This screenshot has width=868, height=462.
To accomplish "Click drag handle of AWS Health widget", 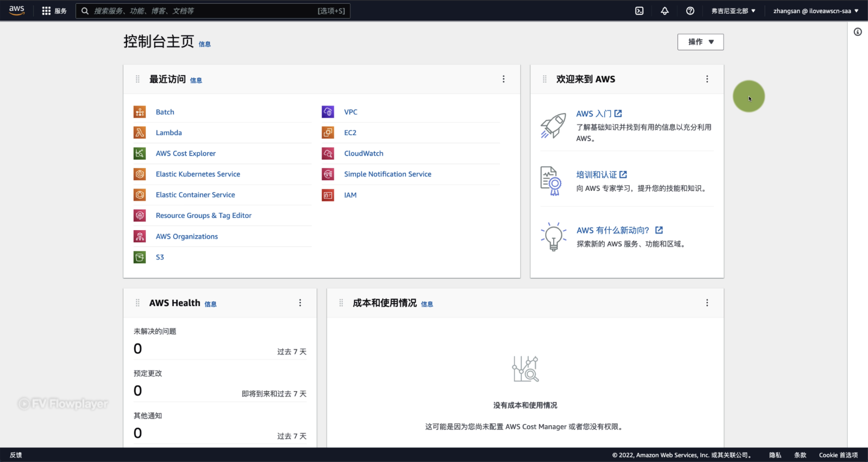I will pos(137,303).
